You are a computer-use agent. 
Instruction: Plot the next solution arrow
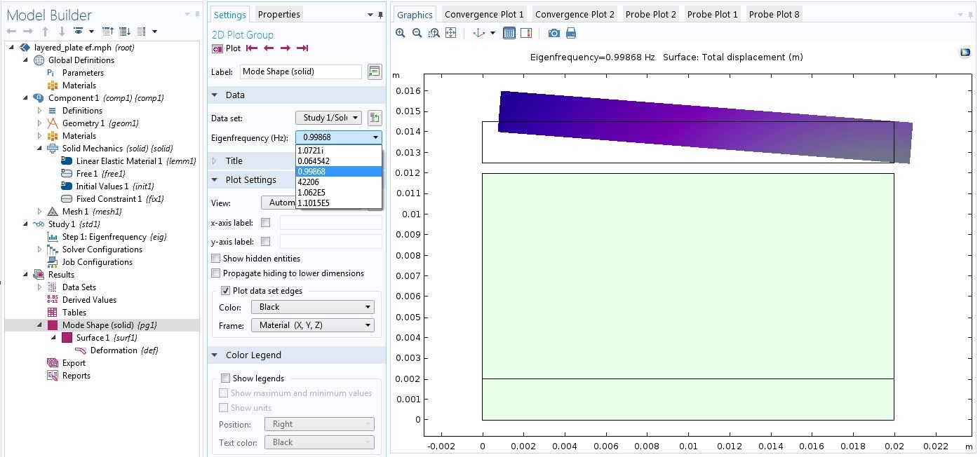pos(286,48)
